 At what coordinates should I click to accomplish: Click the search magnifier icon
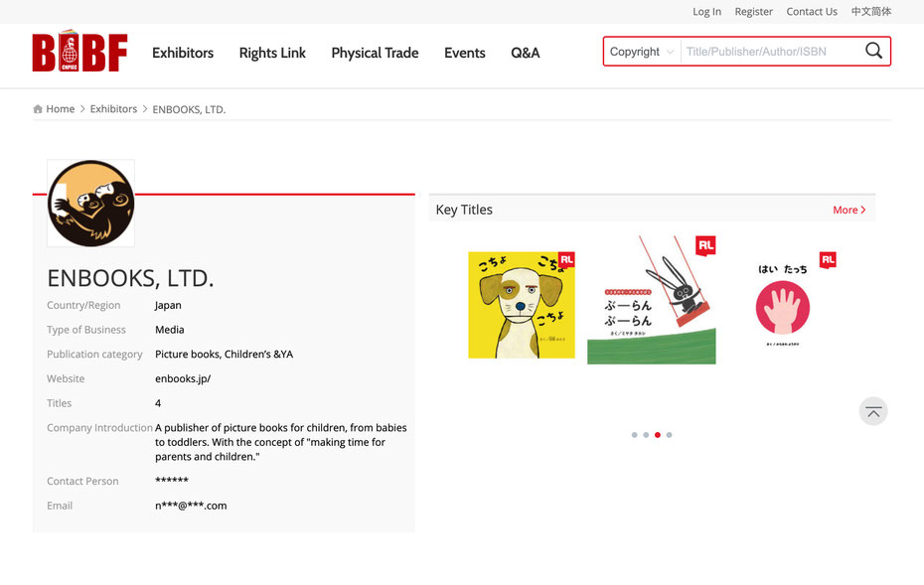(x=873, y=52)
